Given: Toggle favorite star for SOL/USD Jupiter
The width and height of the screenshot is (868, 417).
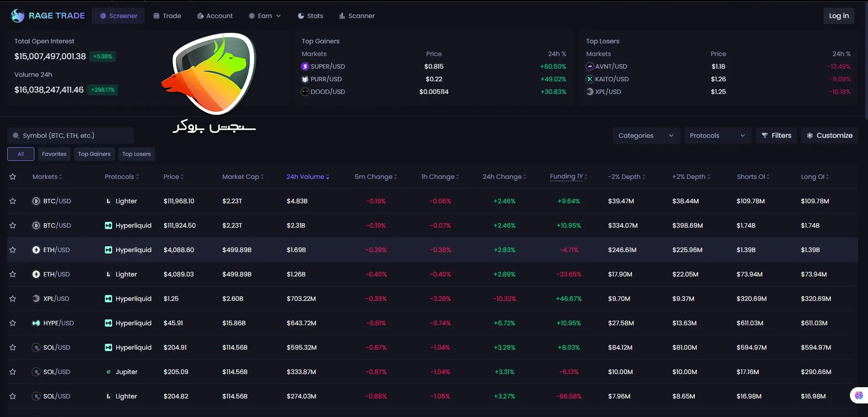Looking at the screenshot, I should click(13, 372).
